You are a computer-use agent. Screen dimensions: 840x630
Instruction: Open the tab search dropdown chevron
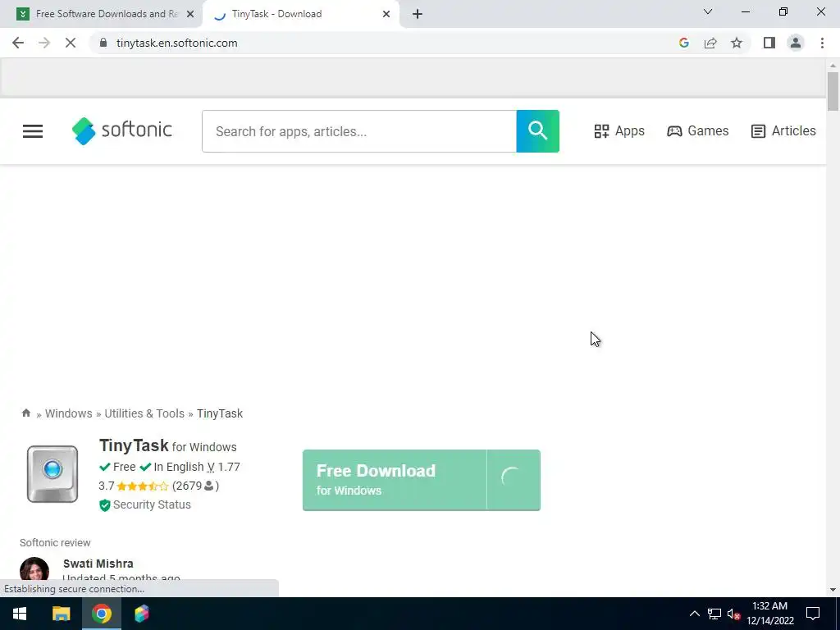click(x=708, y=11)
